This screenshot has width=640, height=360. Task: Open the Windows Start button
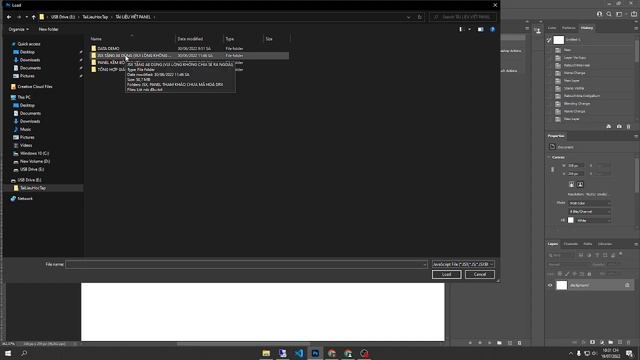click(x=8, y=353)
